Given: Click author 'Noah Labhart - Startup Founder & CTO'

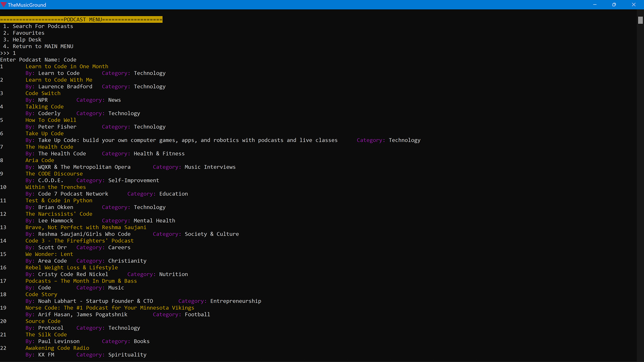Looking at the screenshot, I should pyautogui.click(x=96, y=301).
